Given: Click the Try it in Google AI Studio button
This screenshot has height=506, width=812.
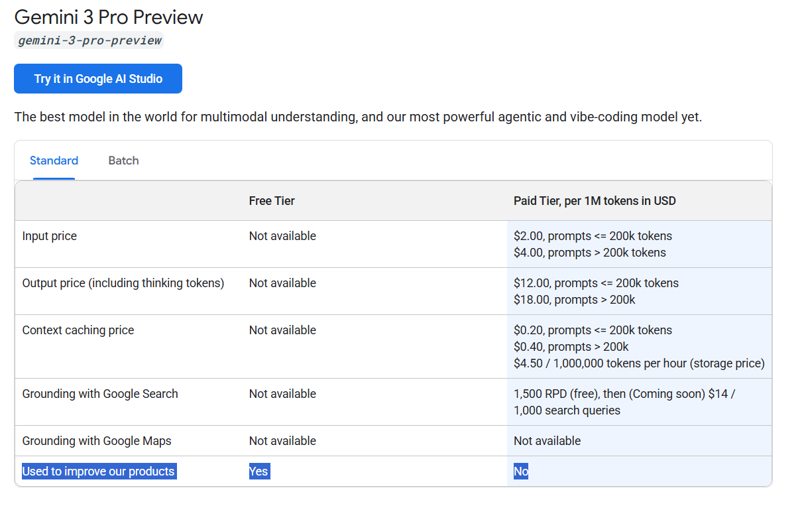Looking at the screenshot, I should tap(98, 79).
